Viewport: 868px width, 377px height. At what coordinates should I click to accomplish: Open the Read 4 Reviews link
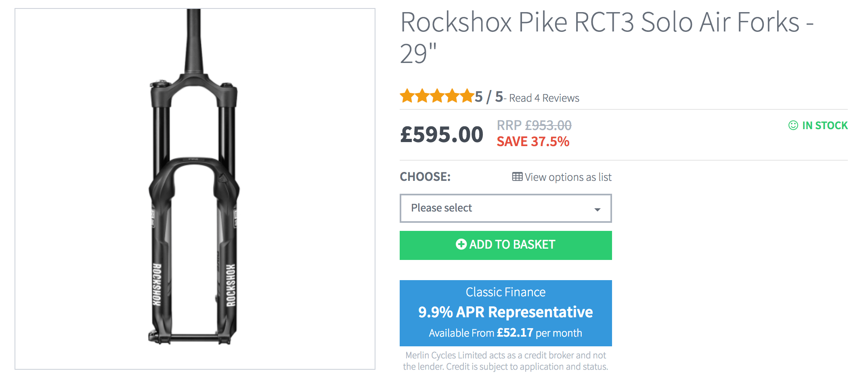pos(544,98)
